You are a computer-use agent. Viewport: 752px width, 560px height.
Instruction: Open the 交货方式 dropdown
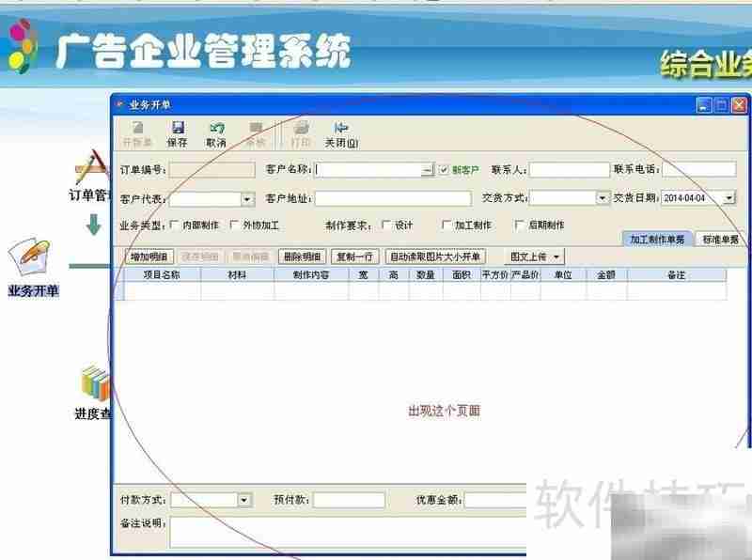(x=603, y=198)
